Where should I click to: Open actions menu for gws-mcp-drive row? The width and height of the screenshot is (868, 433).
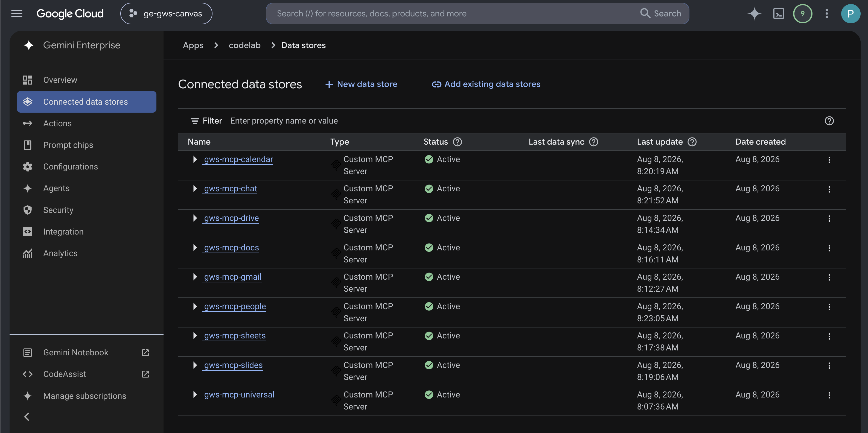(829, 219)
